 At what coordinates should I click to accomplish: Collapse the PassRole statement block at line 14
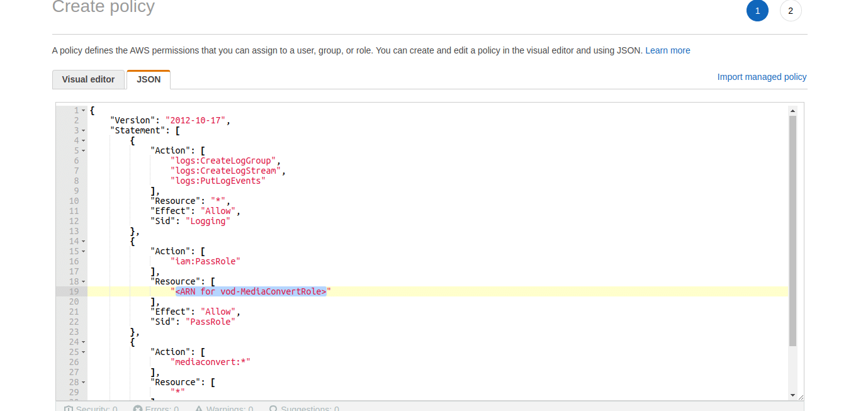click(x=83, y=241)
